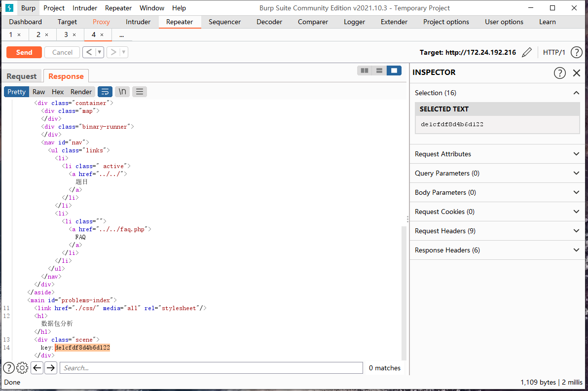Switch to the Dashboard tab

coord(26,22)
